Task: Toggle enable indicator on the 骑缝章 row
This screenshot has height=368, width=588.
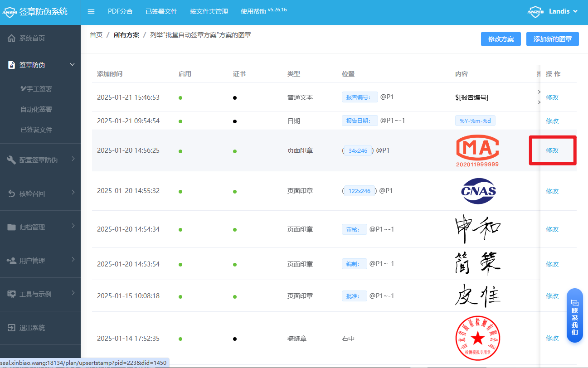Action: 180,339
